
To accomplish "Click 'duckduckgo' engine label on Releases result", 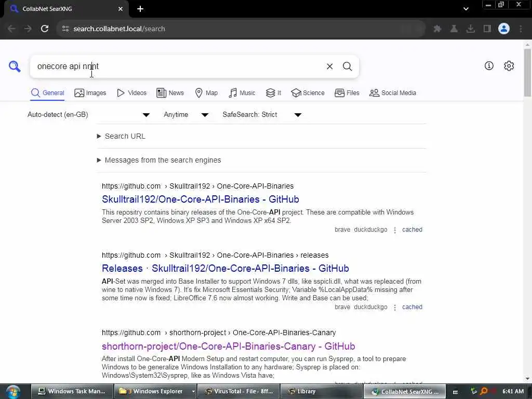I will point(370,307).
